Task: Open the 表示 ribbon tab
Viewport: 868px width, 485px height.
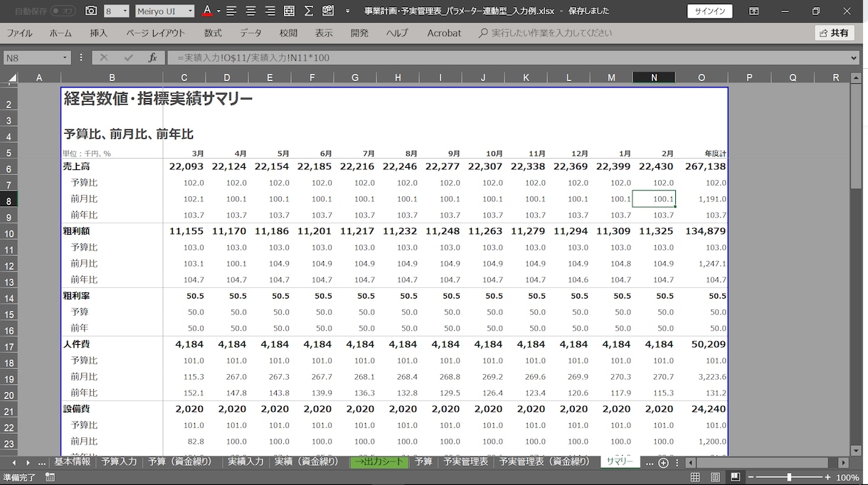Action: point(324,33)
